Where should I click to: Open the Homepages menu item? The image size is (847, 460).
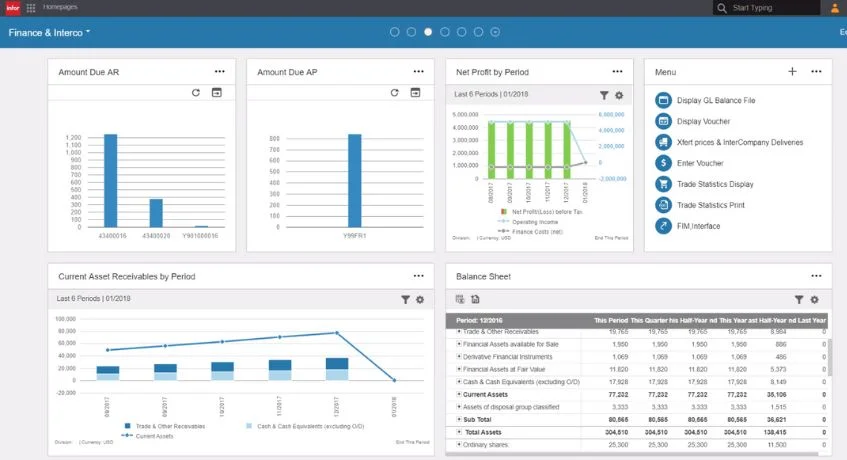pos(60,7)
